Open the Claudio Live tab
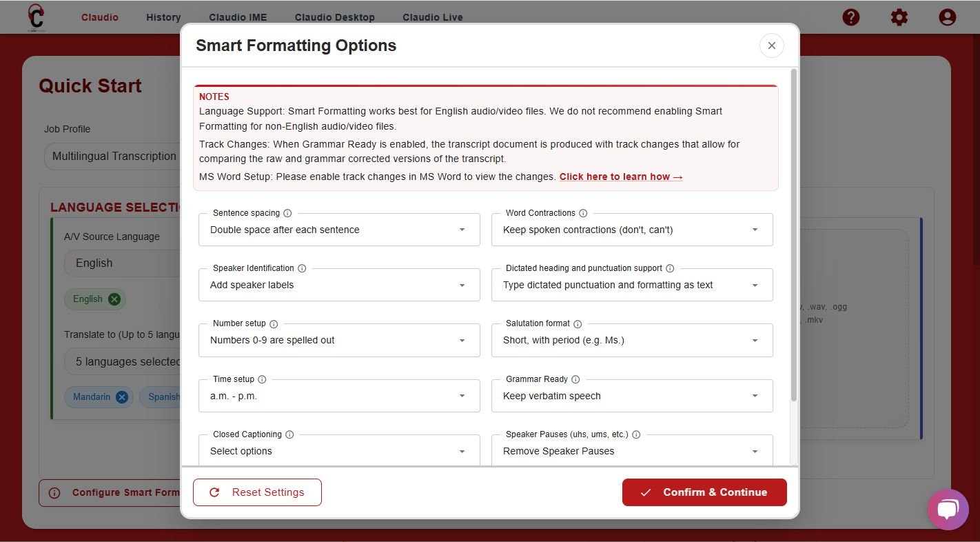 [x=433, y=17]
